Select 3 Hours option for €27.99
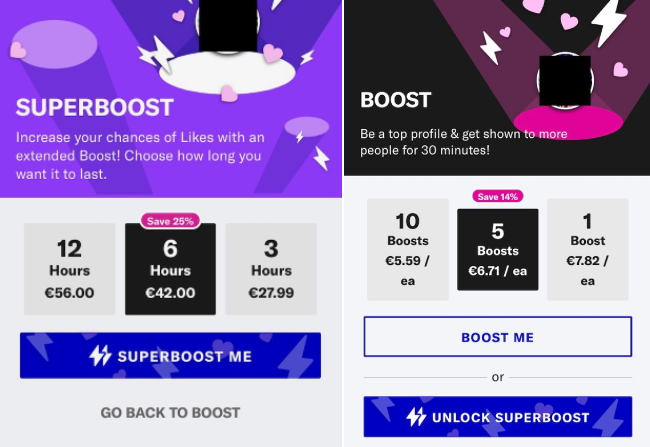The height and width of the screenshot is (447, 650). click(271, 269)
